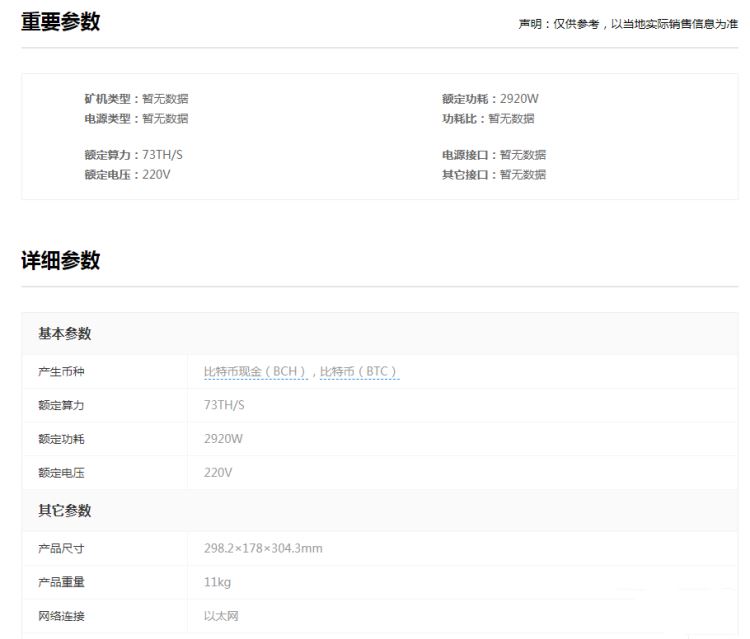Click 电源接口：暂无数据 in summary box
The height and width of the screenshot is (639, 750).
pos(494,155)
